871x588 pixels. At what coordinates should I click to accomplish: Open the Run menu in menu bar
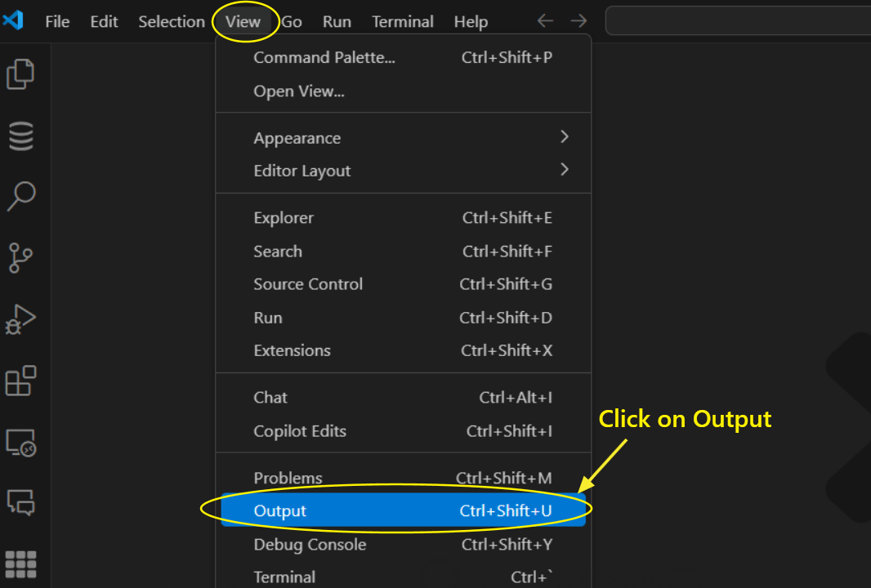(337, 22)
